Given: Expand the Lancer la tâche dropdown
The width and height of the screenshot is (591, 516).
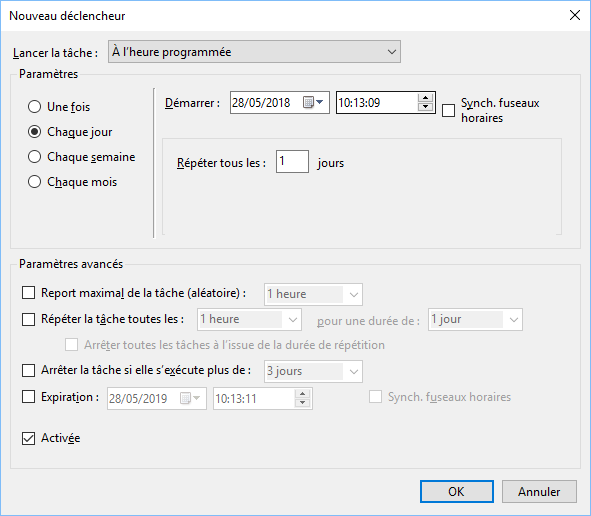Looking at the screenshot, I should tap(254, 52).
